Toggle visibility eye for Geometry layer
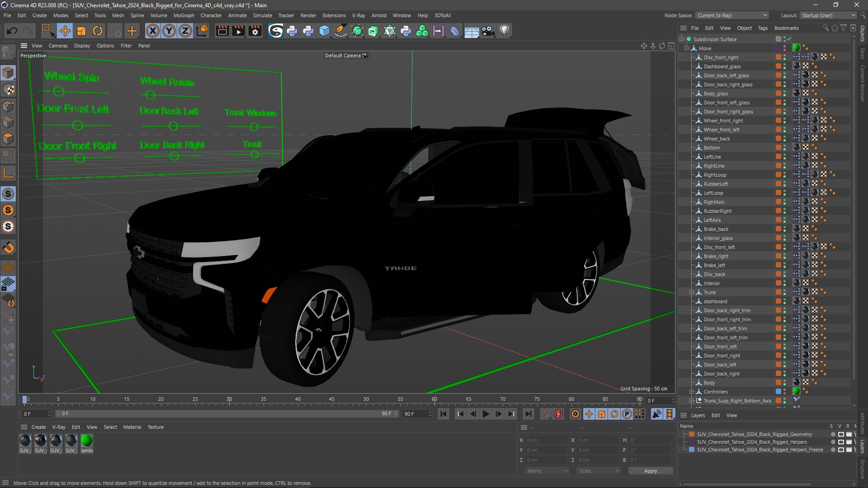Screen dimensions: 868x488 click(840, 434)
